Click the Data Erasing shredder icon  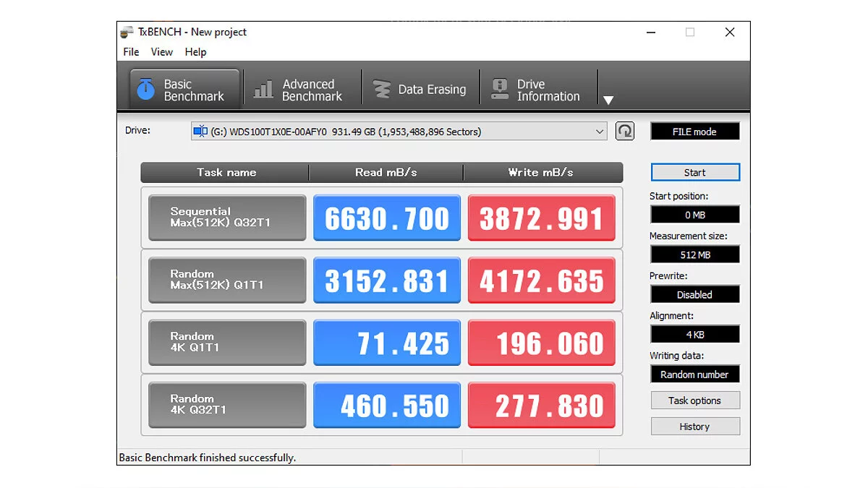point(381,90)
